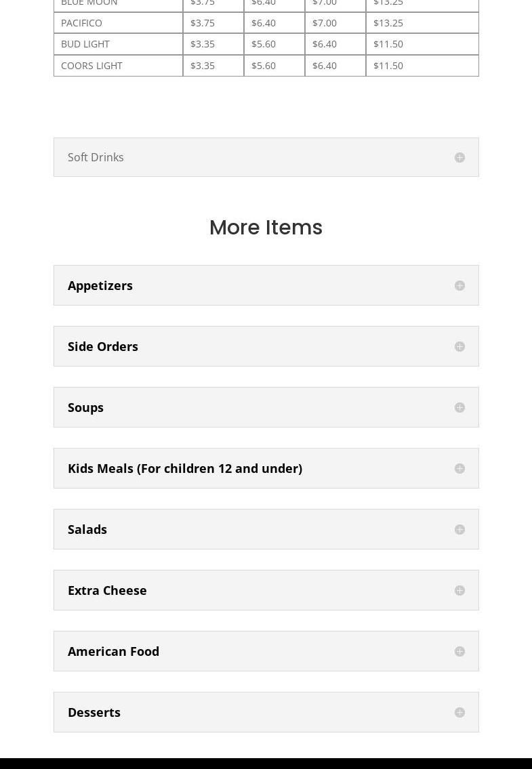532x769 pixels.
Task: Expand Kids Meals for children 12 and under
Action: tap(185, 468)
